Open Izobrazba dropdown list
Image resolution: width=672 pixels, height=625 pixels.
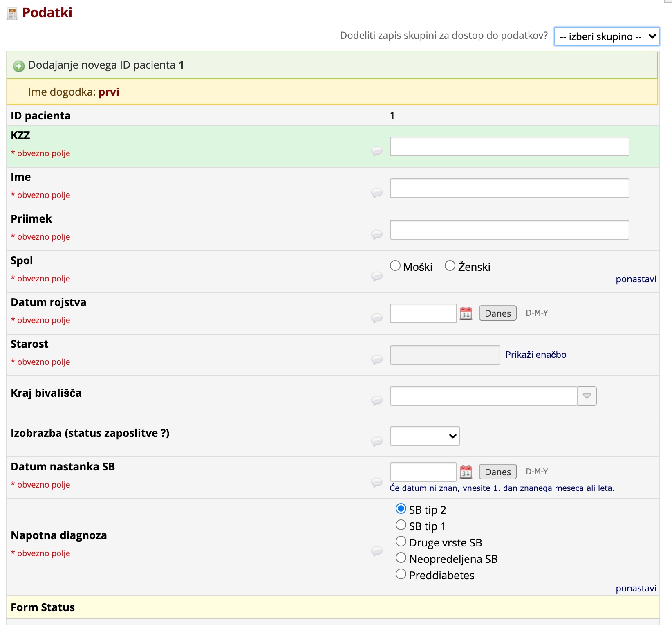click(425, 436)
